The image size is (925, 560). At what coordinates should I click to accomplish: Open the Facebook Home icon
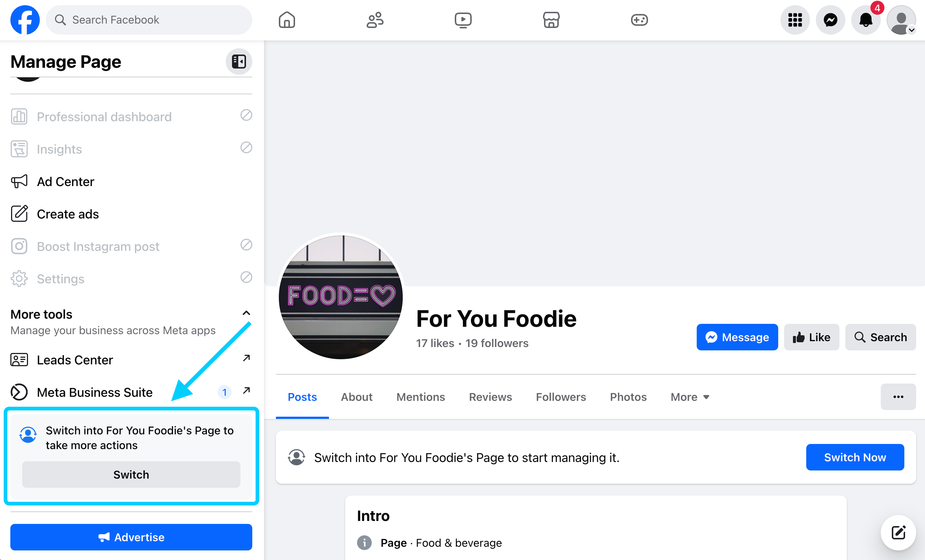pyautogui.click(x=287, y=20)
